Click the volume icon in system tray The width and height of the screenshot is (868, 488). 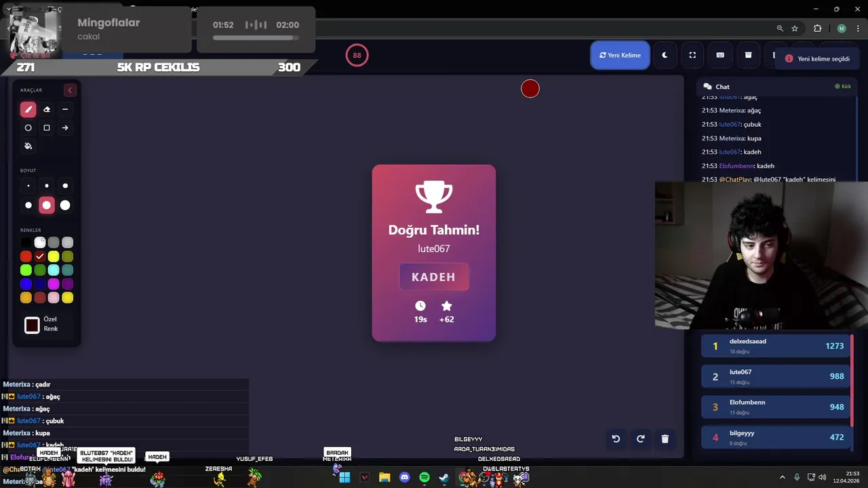823,478
